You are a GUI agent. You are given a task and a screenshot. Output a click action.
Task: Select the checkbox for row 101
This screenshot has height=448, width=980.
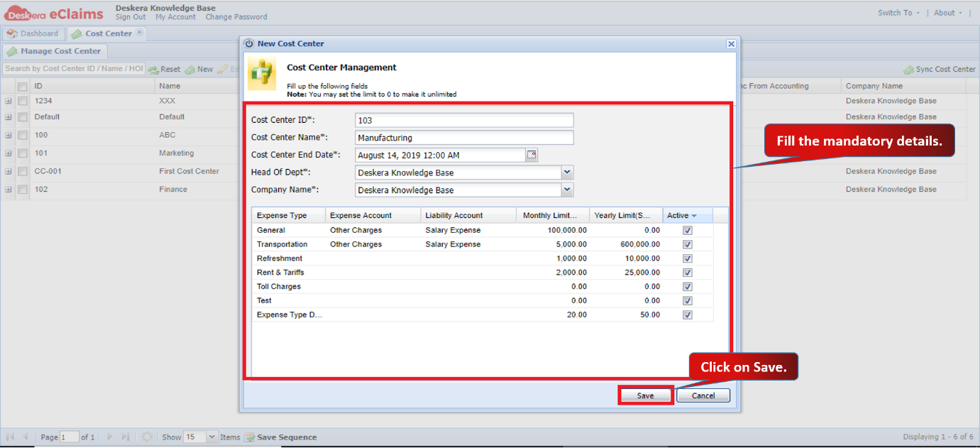pyautogui.click(x=23, y=153)
